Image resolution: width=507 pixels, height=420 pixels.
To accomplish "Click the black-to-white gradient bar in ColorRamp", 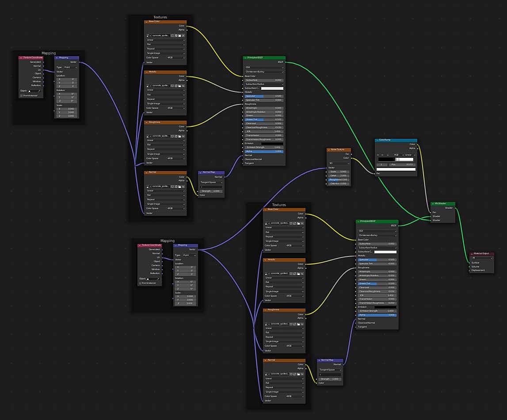I will click(396, 160).
